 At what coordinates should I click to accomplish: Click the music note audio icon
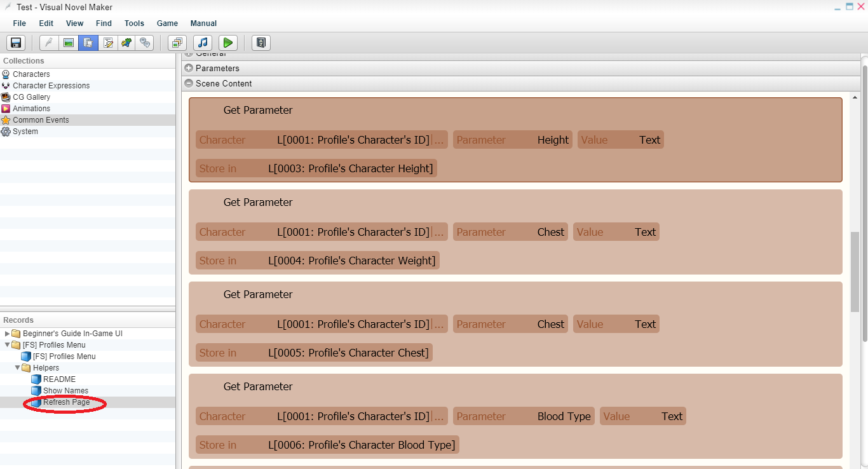pos(203,43)
